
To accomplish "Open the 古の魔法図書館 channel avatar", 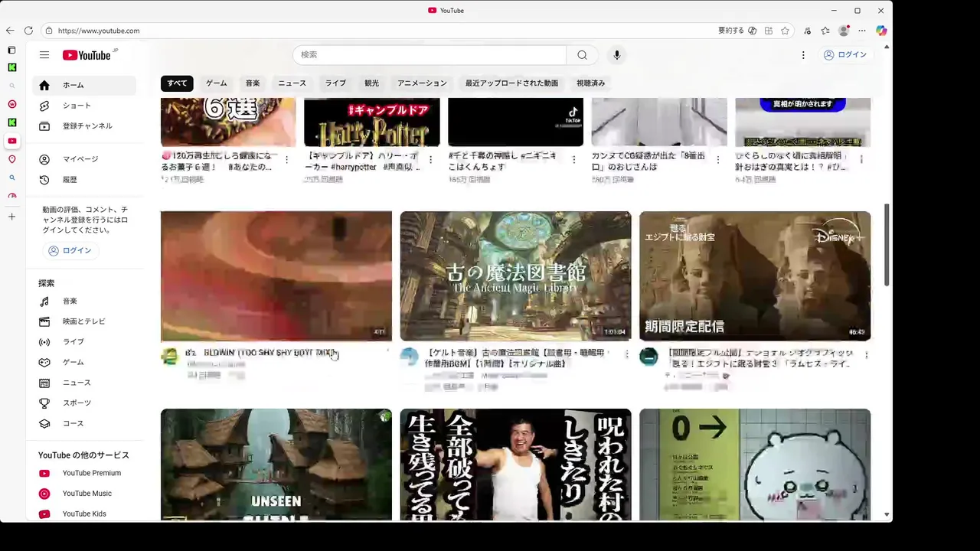I will [410, 357].
